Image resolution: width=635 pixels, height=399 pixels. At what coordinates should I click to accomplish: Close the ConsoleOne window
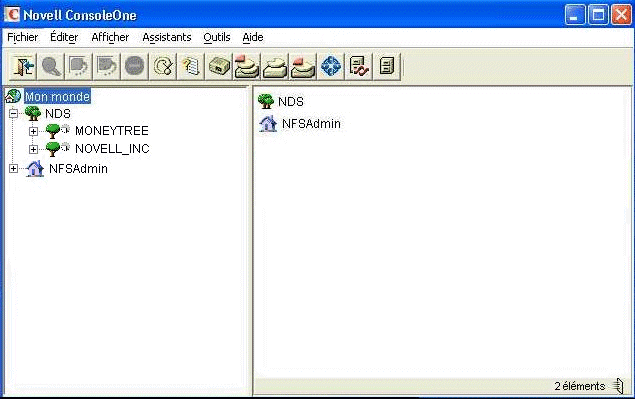pos(621,15)
